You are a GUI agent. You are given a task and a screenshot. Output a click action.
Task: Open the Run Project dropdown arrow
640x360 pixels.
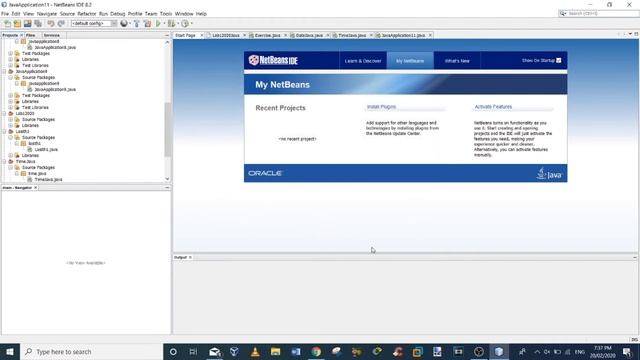click(x=164, y=24)
